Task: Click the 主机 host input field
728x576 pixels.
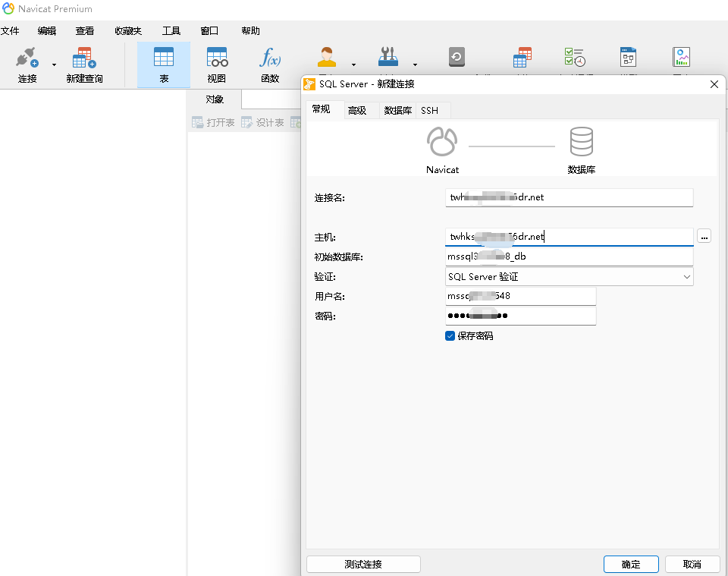Action: (570, 237)
